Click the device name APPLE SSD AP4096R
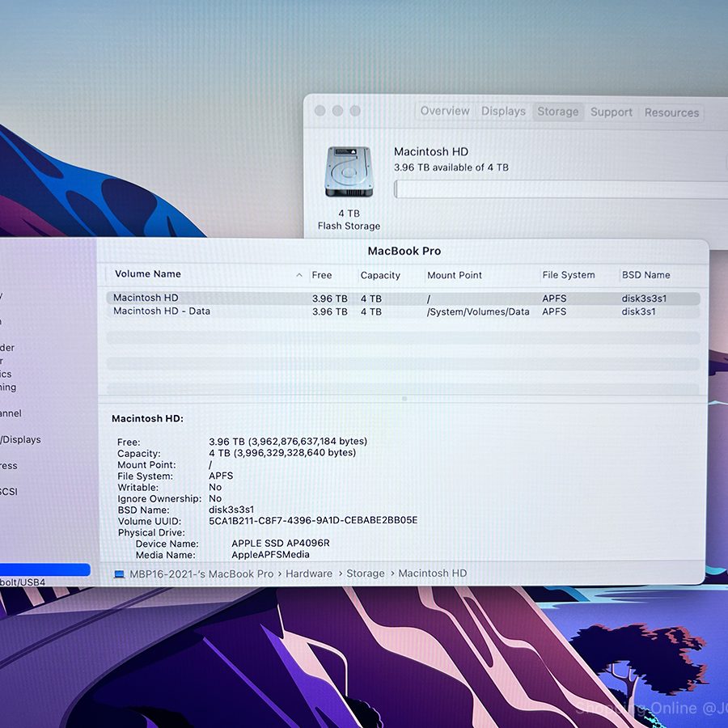The width and height of the screenshot is (728, 728). click(281, 544)
